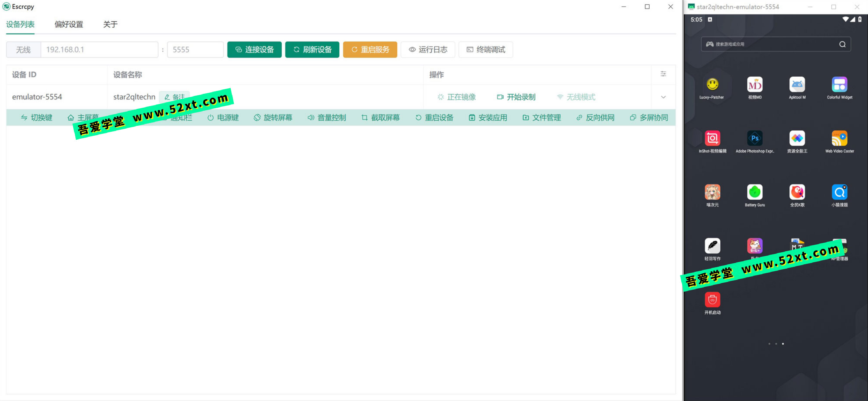This screenshot has height=401, width=868.
Task: Click the star2qltechn device name text
Action: point(134,97)
